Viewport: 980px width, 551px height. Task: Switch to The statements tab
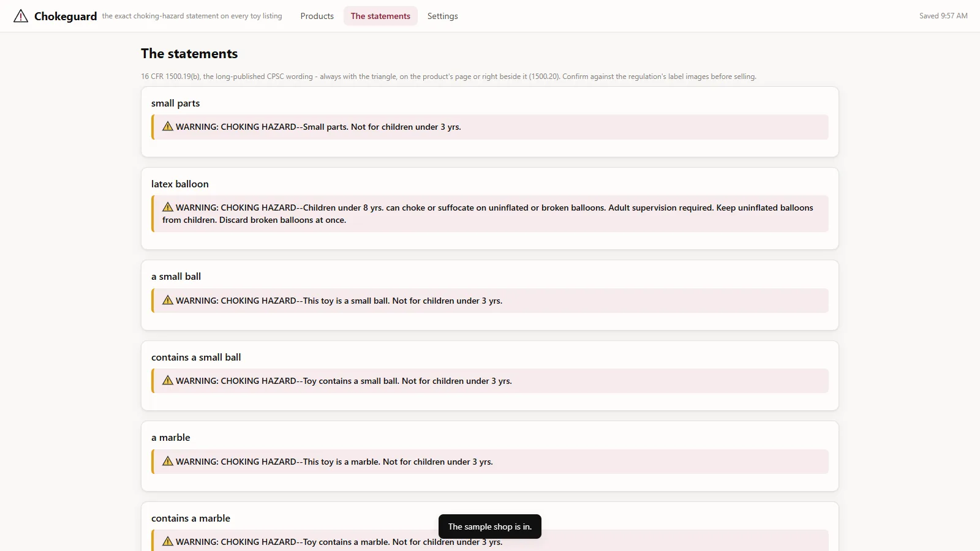click(x=380, y=16)
